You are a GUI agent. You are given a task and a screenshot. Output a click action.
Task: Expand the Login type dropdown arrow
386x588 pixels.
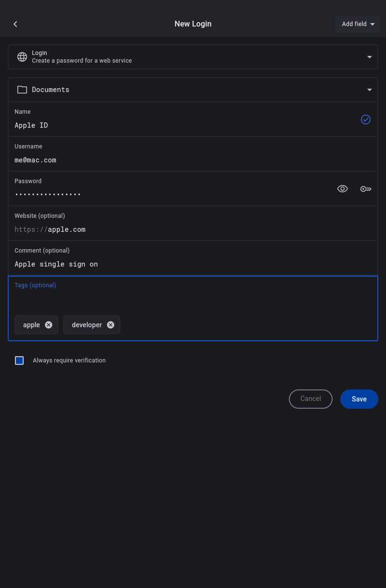[x=370, y=57]
